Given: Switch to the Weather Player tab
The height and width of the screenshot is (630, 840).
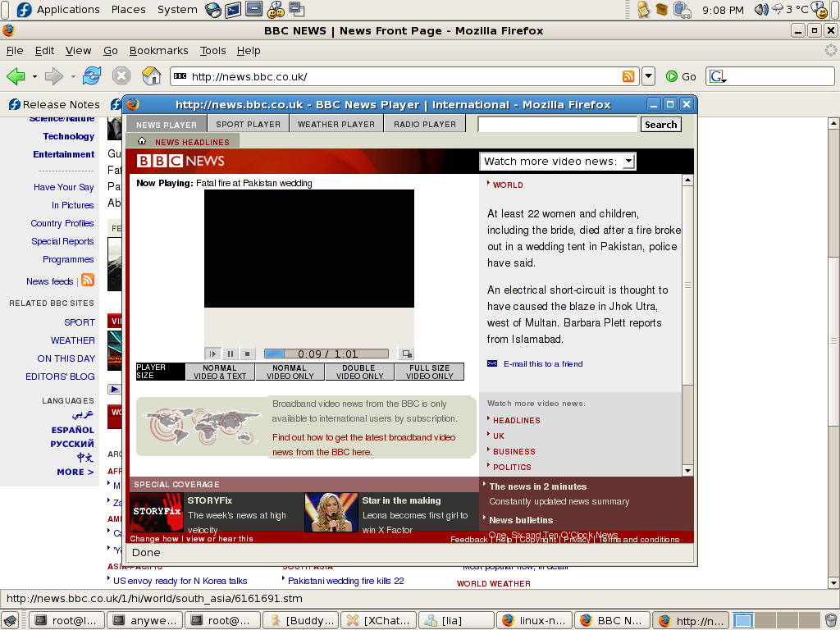Looking at the screenshot, I should tap(336, 125).
